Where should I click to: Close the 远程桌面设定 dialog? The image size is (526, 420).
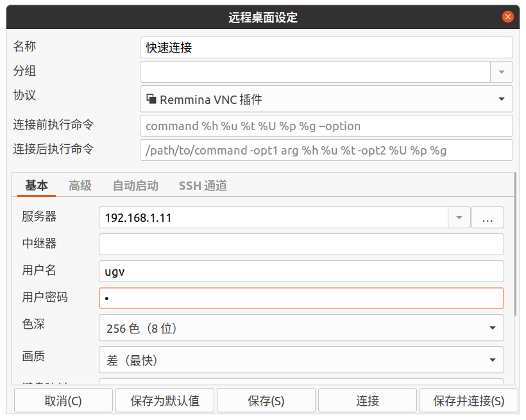point(508,17)
